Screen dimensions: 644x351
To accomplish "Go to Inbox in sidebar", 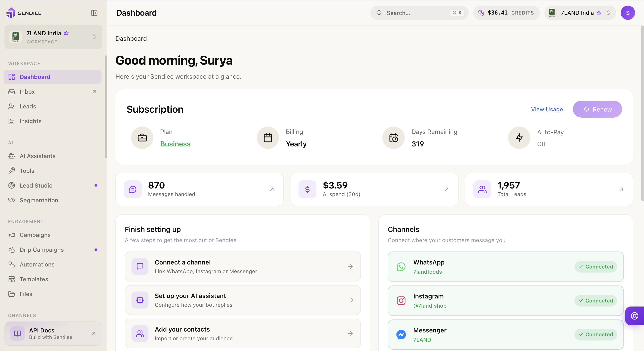I will click(53, 92).
